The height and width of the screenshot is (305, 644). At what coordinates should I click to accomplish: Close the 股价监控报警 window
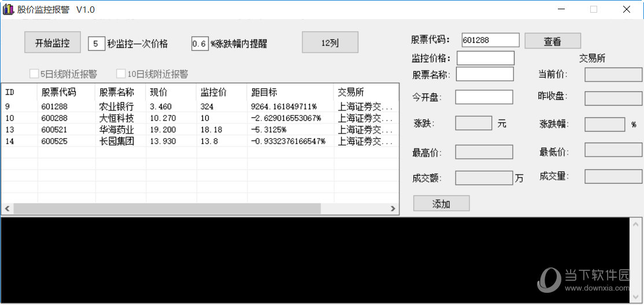627,9
